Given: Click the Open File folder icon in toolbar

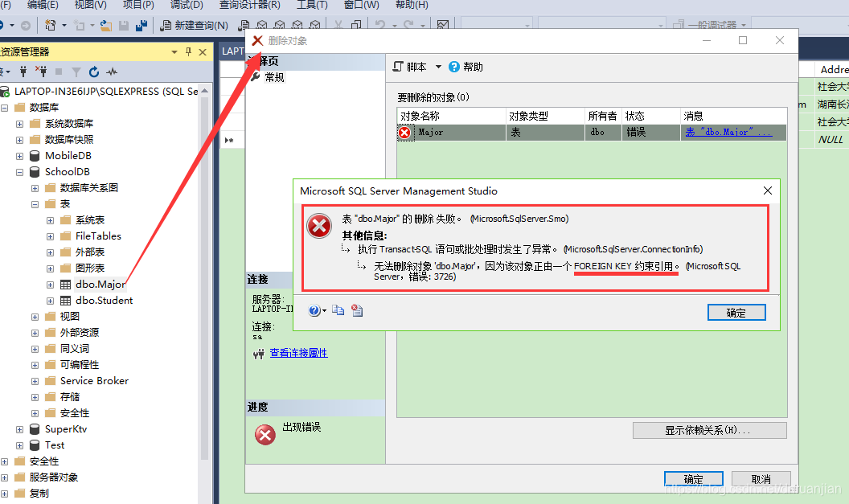Looking at the screenshot, I should [106, 26].
